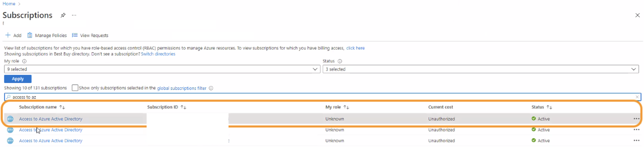Select the second Access to Azure Active Directory subscription
644x147 pixels.
[51, 130]
